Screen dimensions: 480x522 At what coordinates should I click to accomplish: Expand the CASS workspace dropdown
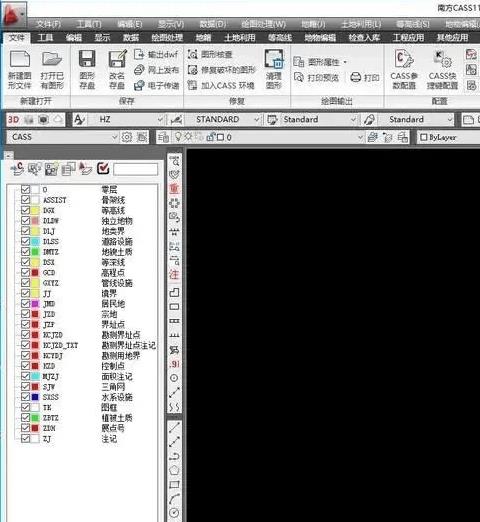pos(114,137)
